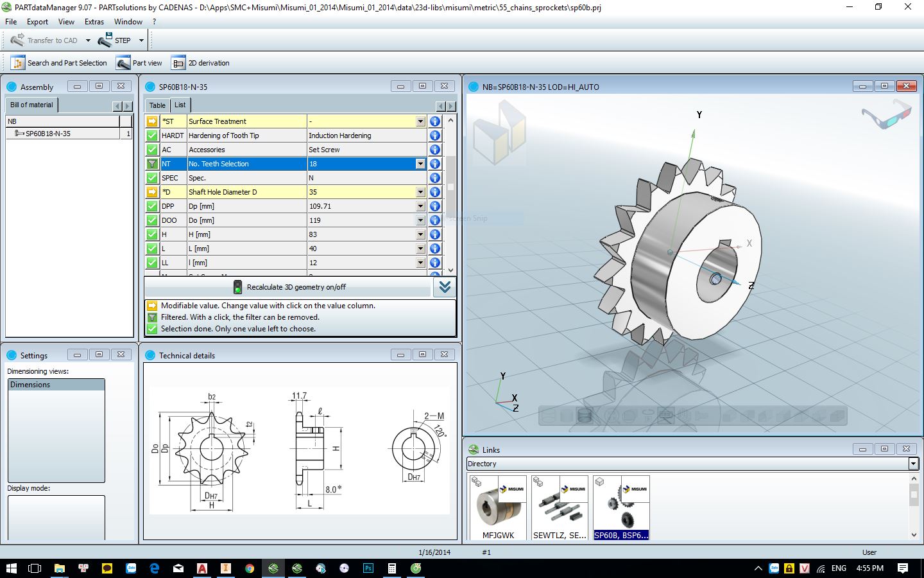Open the No. Teeth Selection value dropdown
The image size is (924, 578).
tap(420, 164)
